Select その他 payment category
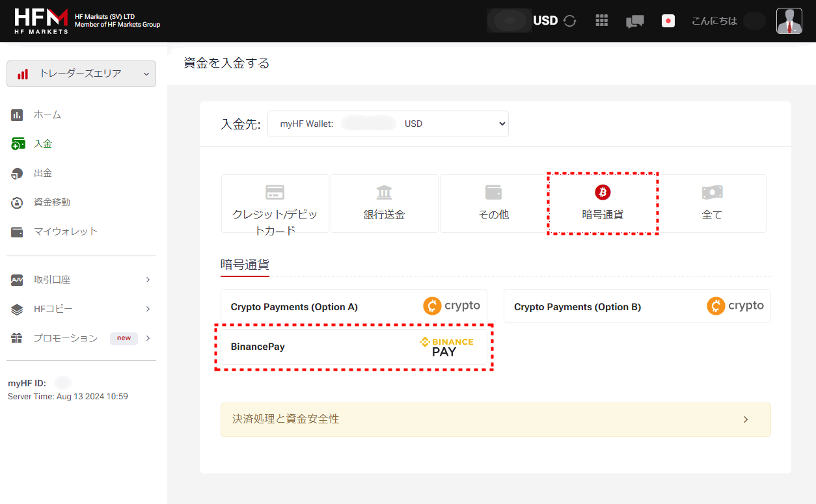Image resolution: width=816 pixels, height=504 pixels. [494, 204]
